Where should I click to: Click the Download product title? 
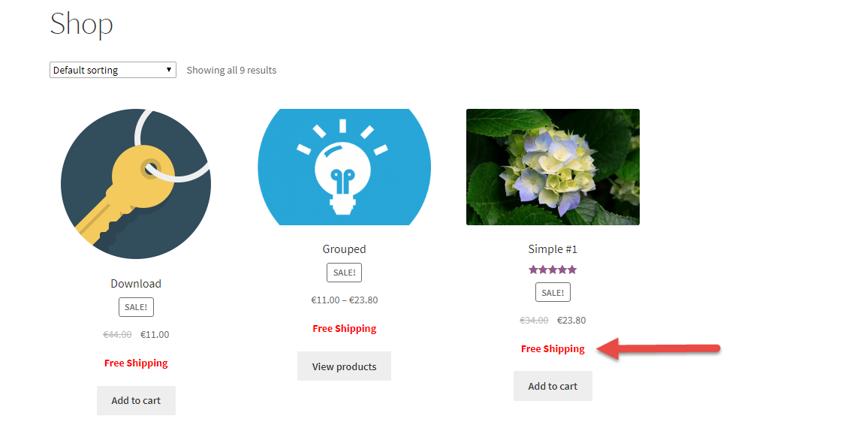136,284
